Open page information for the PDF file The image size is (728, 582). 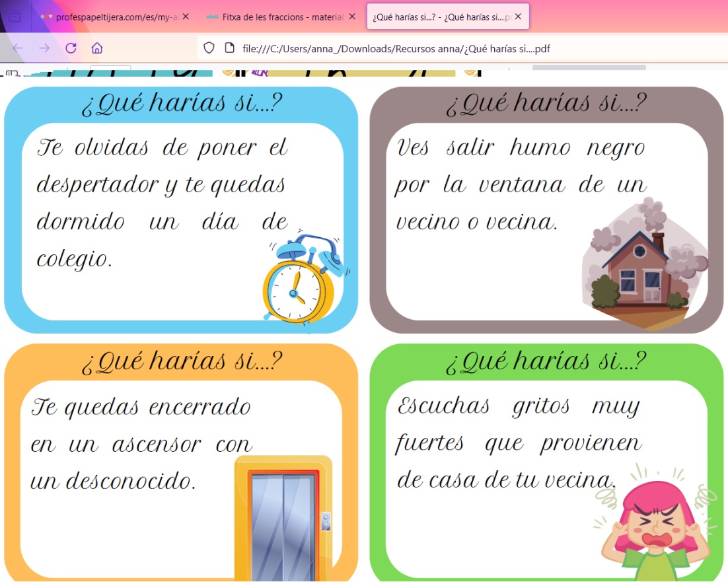tap(227, 48)
